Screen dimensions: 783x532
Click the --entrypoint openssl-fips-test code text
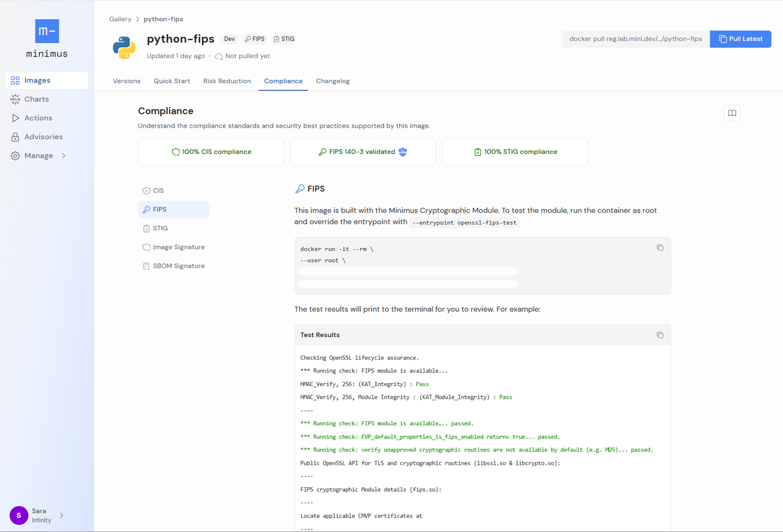point(464,223)
